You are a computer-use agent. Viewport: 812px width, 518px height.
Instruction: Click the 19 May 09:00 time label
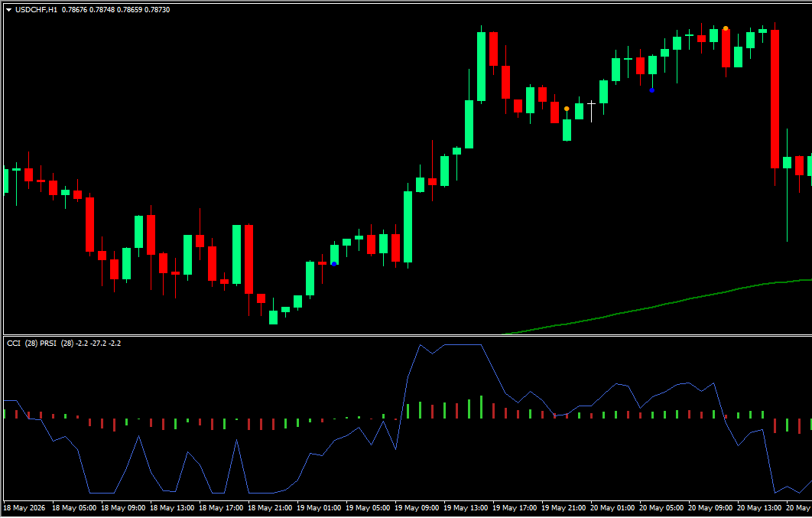[x=416, y=508]
